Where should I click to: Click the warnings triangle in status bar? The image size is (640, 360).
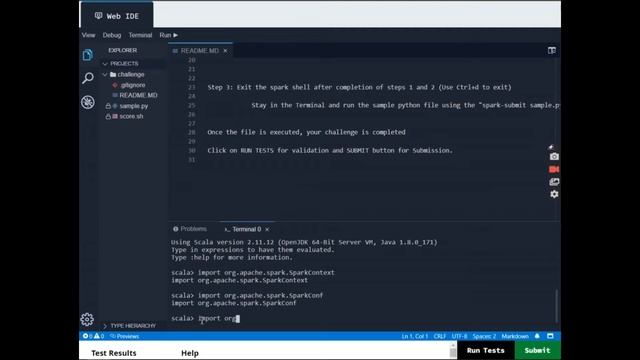[x=97, y=336]
